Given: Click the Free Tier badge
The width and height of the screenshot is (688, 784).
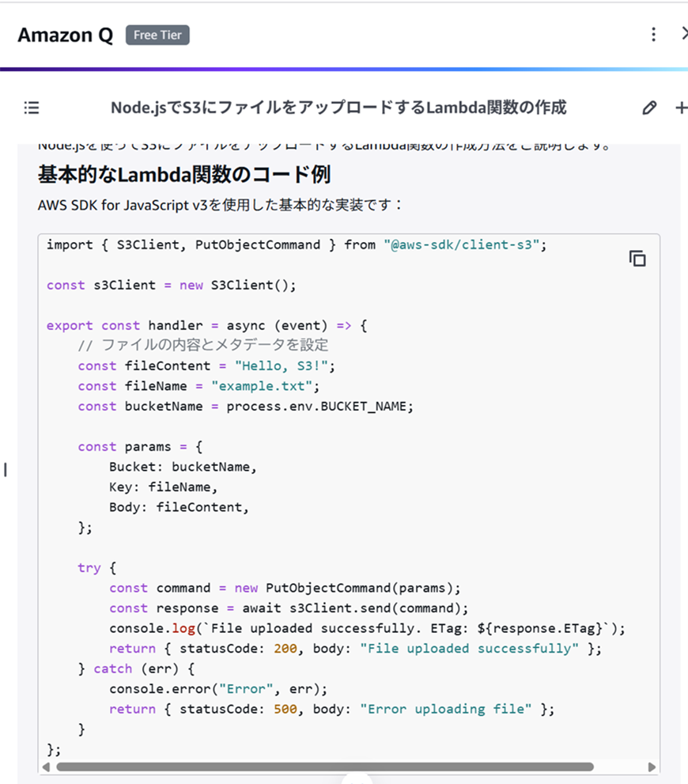Looking at the screenshot, I should click(x=157, y=35).
